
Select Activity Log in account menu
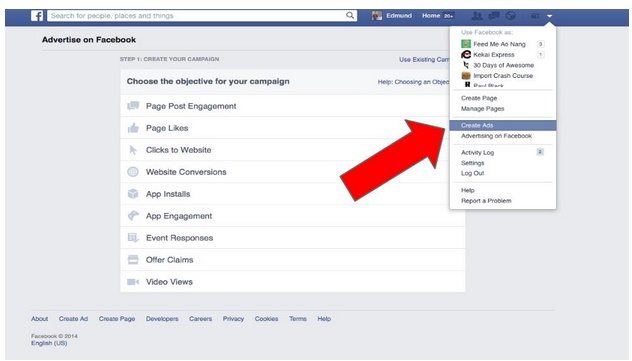click(x=477, y=152)
